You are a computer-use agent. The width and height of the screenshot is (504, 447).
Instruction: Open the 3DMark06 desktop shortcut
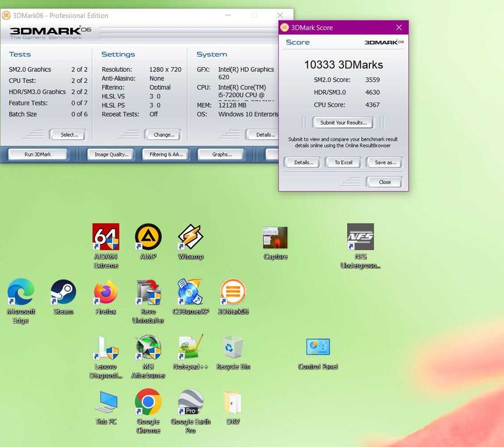coord(233,297)
